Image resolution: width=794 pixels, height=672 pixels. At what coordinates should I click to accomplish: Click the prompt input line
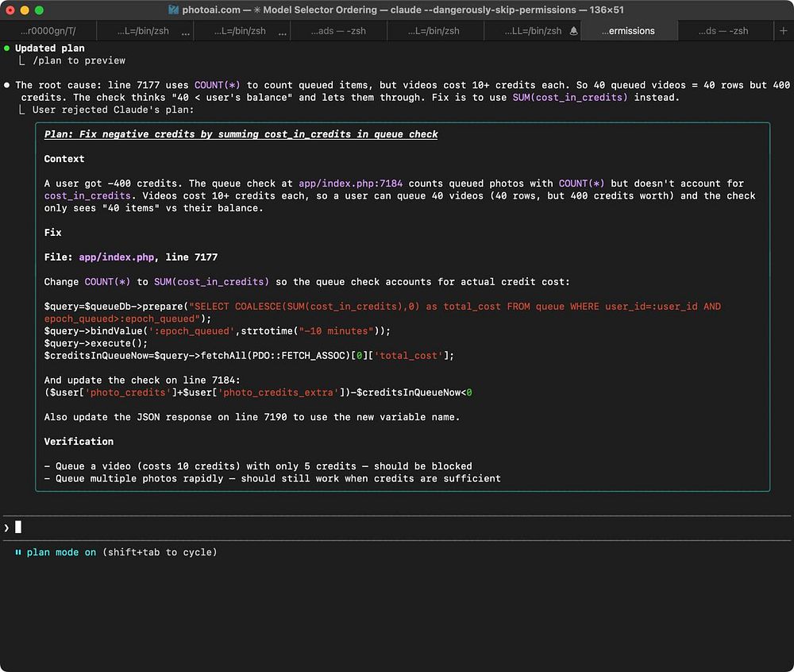point(397,527)
